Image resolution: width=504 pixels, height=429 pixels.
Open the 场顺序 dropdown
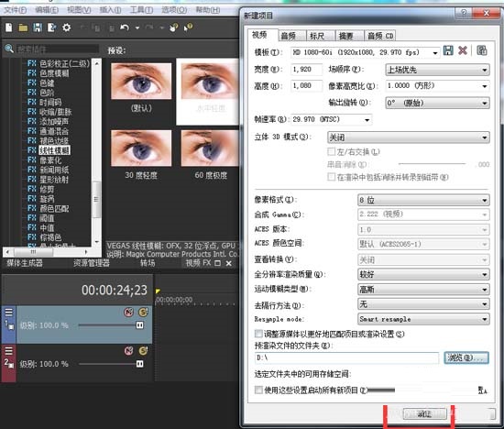click(437, 70)
